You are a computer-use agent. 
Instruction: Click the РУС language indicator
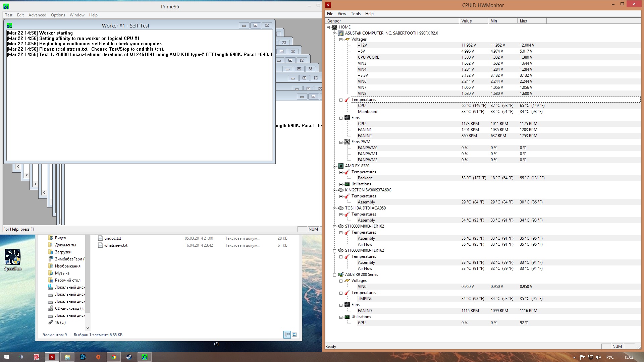pos(610,357)
